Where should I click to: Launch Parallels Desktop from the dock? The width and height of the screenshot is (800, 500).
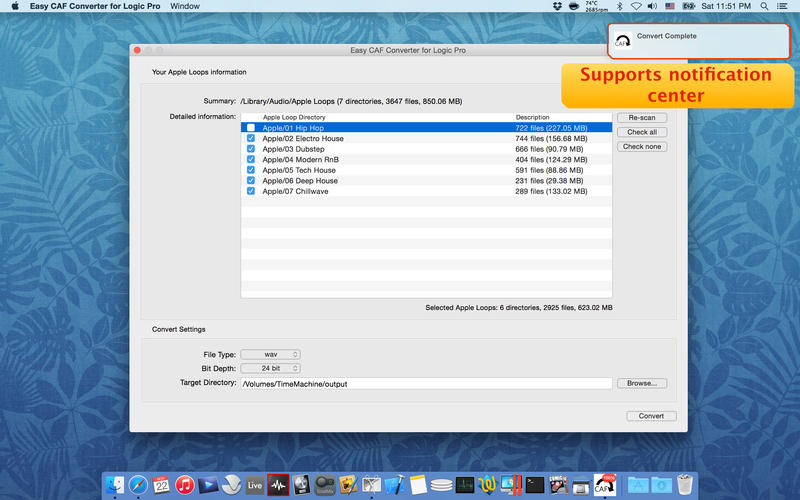click(511, 484)
